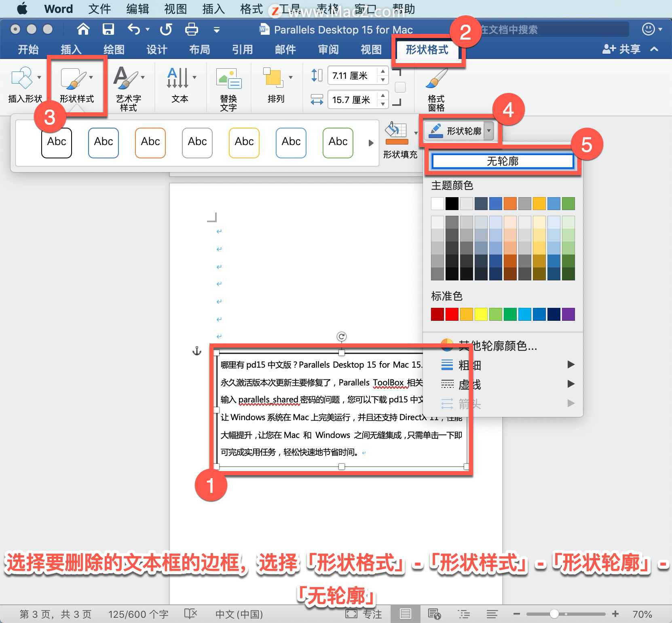This screenshot has height=623, width=672.
Task: Click the 形状填充 paint bucket icon
Action: (396, 133)
